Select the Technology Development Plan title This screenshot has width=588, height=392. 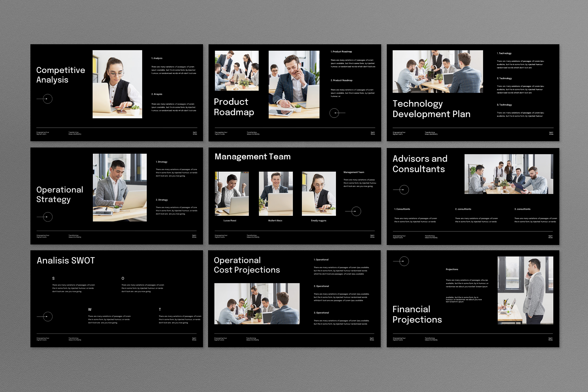pyautogui.click(x=432, y=109)
